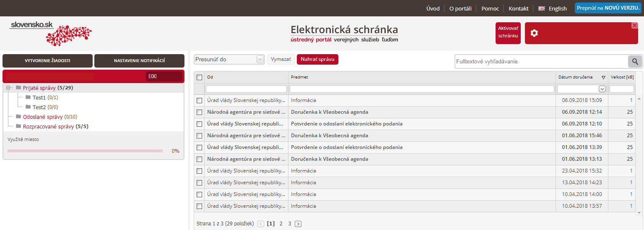Check the message from 06.09.2018 15:09
This screenshot has width=644, height=230.
[200, 100]
